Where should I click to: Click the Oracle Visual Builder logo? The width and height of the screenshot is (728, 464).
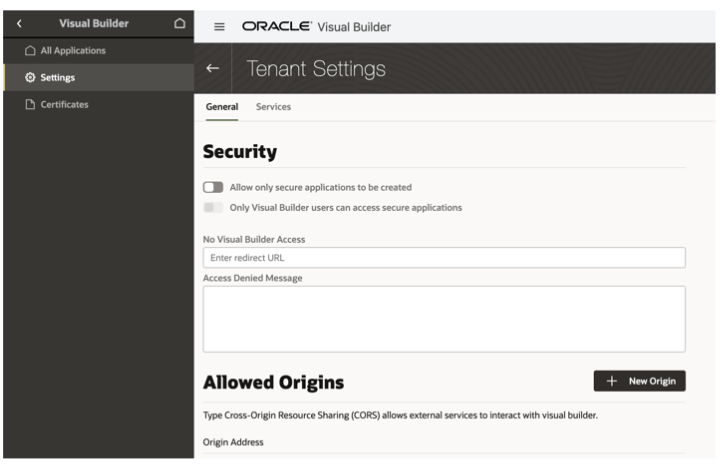[x=316, y=27]
